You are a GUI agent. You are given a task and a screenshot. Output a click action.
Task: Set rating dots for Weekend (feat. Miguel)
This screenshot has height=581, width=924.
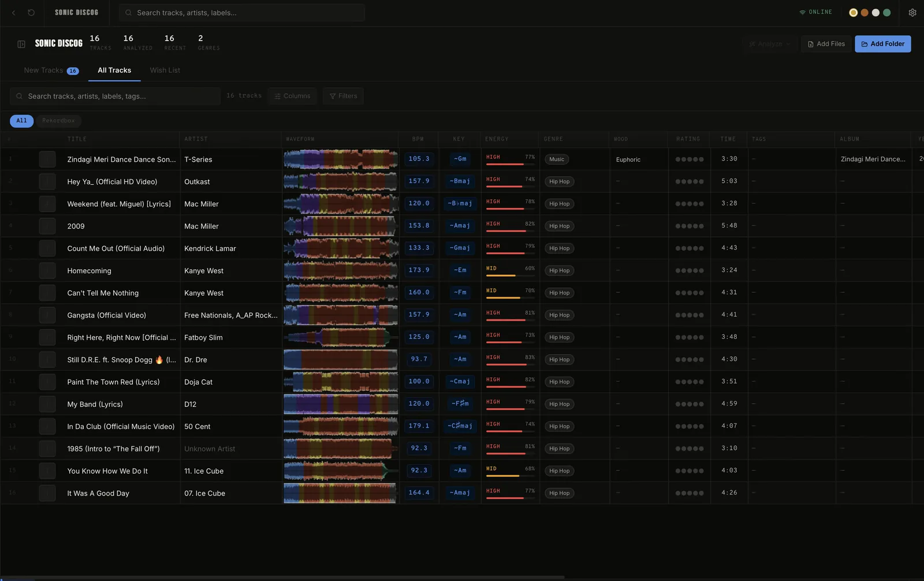tap(690, 204)
